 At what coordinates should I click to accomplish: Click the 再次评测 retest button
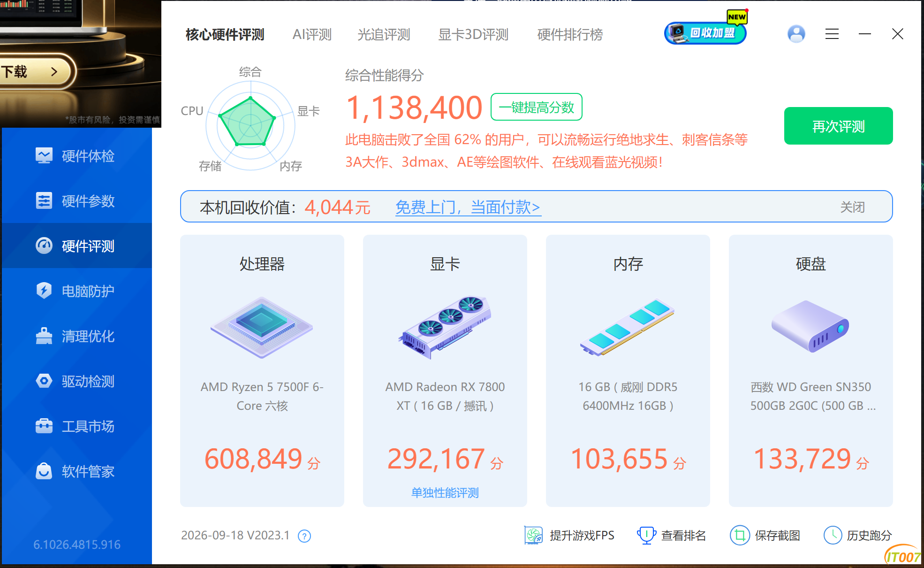(839, 126)
